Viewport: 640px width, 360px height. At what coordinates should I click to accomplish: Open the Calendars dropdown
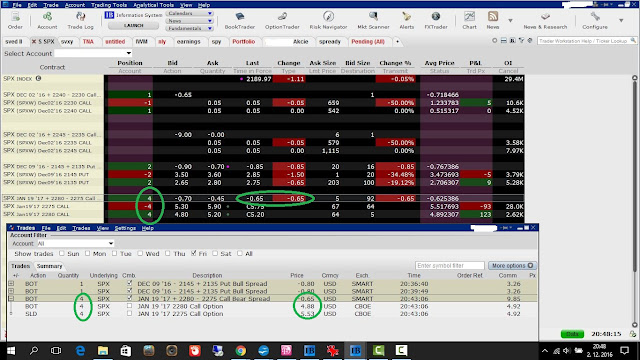click(190, 13)
